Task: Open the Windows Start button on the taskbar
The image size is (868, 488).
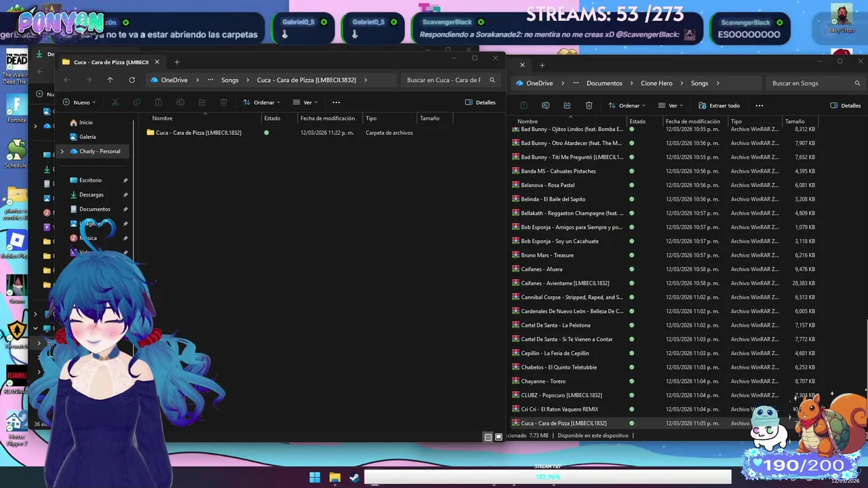Action: [x=315, y=477]
